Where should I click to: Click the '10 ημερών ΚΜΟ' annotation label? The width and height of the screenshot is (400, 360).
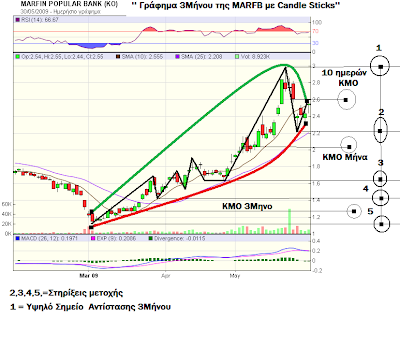click(344, 78)
